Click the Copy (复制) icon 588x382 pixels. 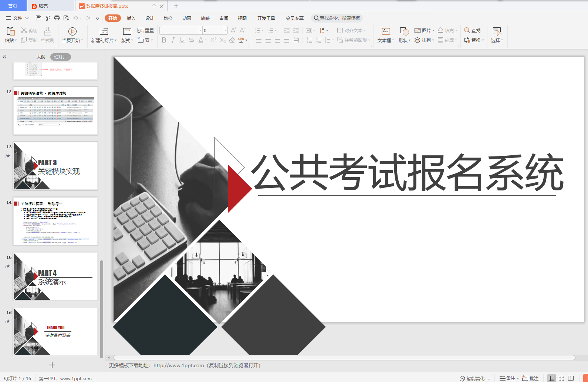[24, 40]
